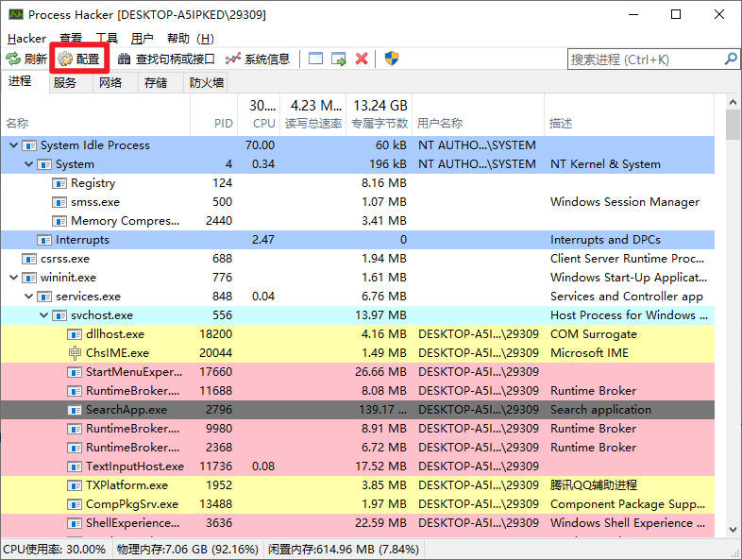Image resolution: width=742 pixels, height=560 pixels.
Task: Click the red X terminate icon
Action: pyautogui.click(x=362, y=59)
